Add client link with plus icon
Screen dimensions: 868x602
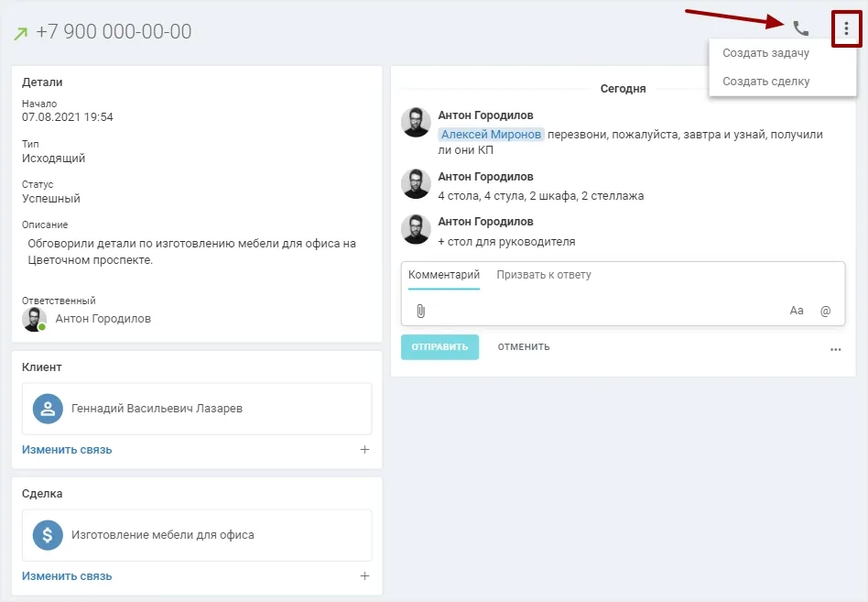point(364,450)
